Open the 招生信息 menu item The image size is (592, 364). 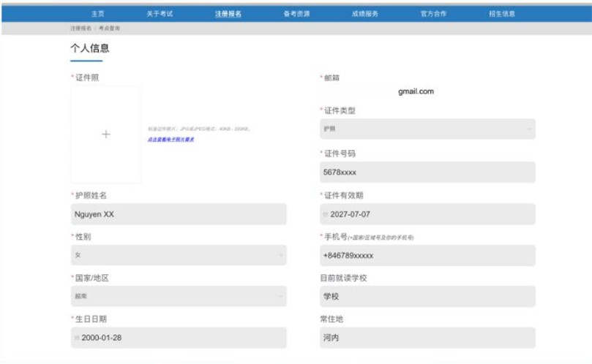click(x=502, y=14)
